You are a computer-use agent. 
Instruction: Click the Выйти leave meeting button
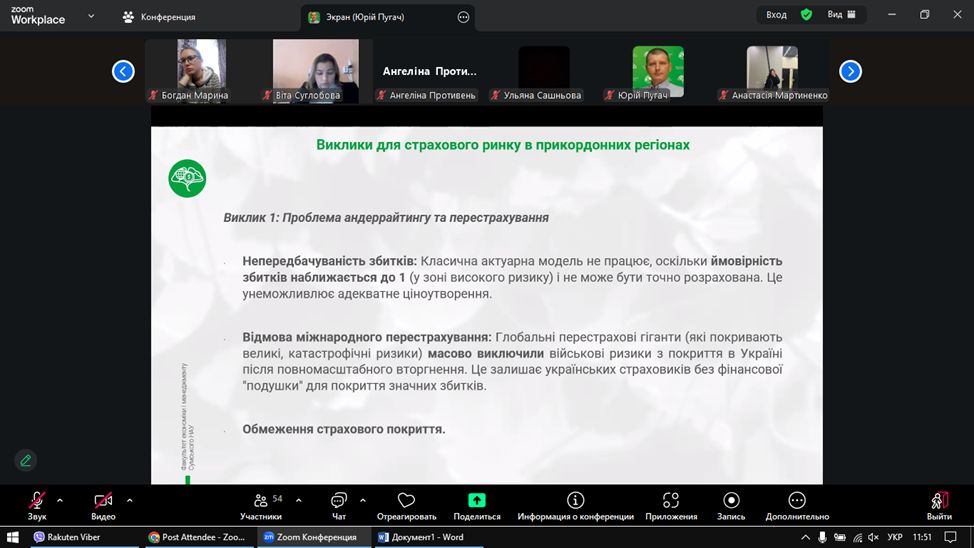click(939, 505)
